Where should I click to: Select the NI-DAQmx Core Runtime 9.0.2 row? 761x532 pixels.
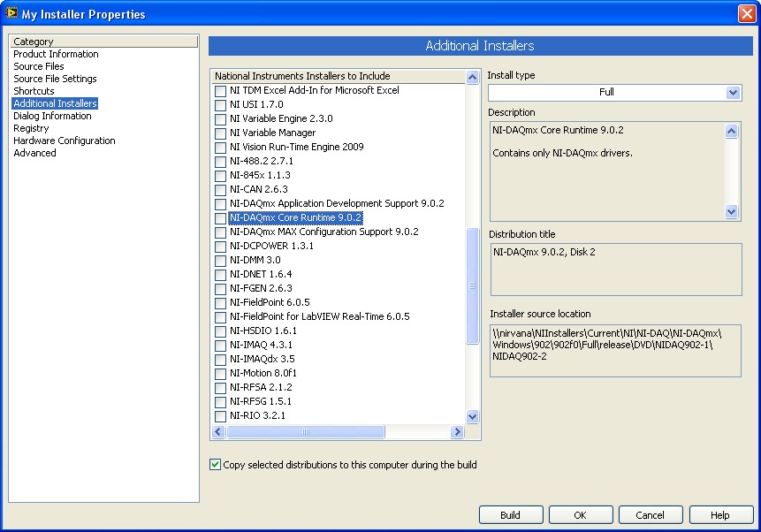tap(295, 218)
